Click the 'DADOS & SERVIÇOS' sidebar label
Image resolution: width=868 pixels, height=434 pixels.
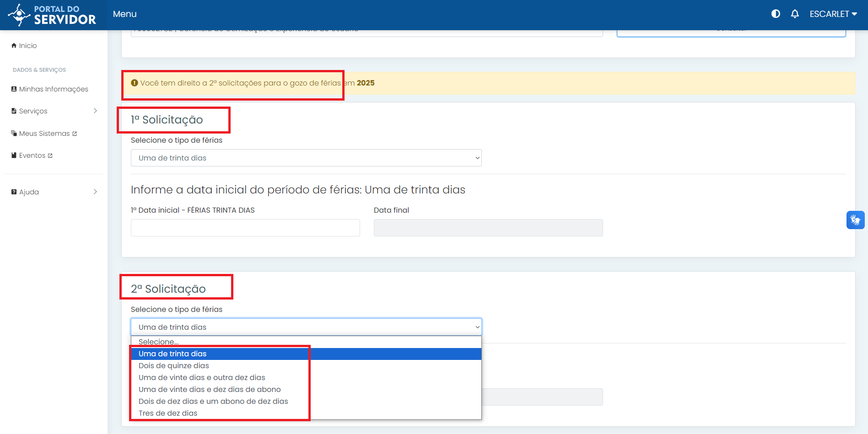[39, 70]
